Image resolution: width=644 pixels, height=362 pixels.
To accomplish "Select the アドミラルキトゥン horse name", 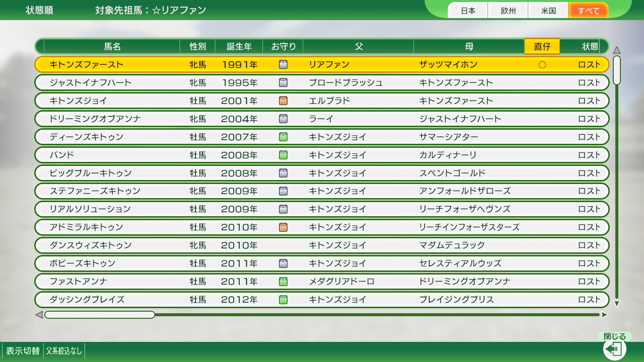I will [87, 227].
